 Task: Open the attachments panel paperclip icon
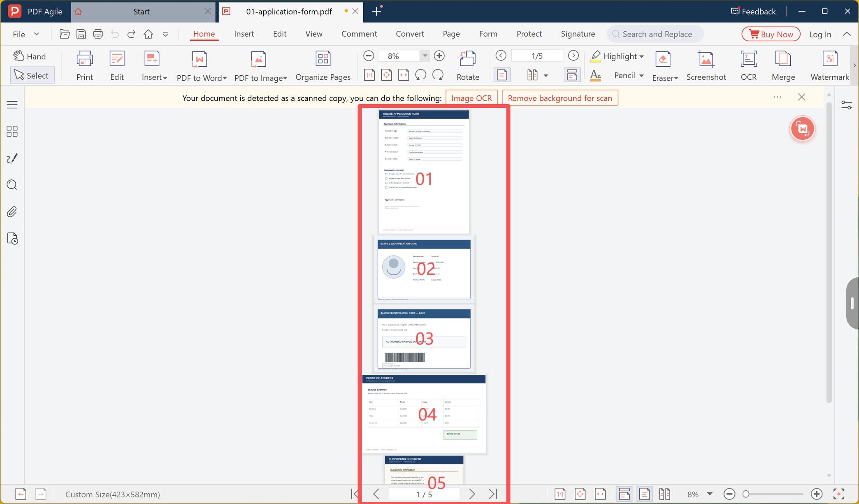[12, 212]
